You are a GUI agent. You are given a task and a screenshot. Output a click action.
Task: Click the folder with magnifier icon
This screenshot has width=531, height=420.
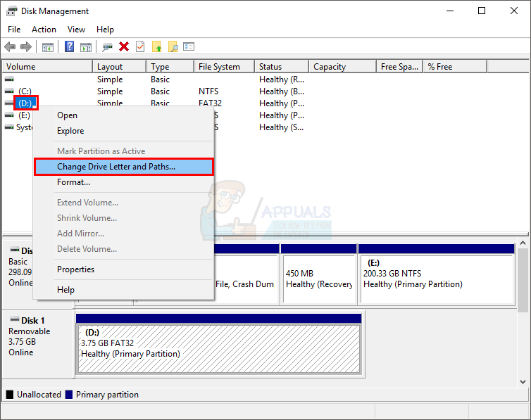(x=173, y=46)
